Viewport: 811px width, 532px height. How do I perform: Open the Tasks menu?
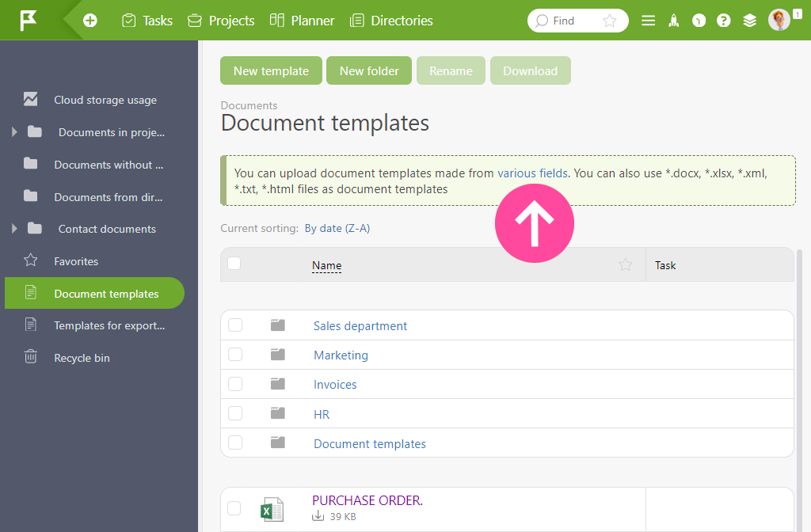(x=147, y=21)
